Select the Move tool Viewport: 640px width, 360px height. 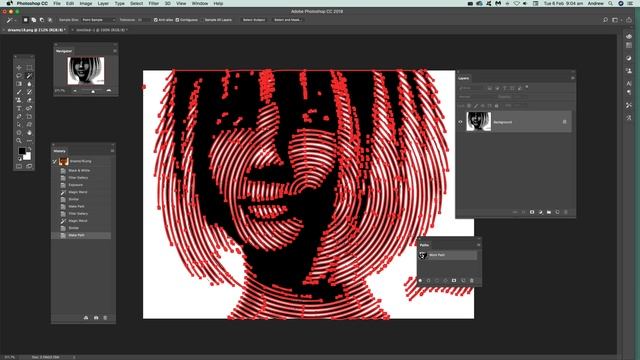tap(19, 67)
